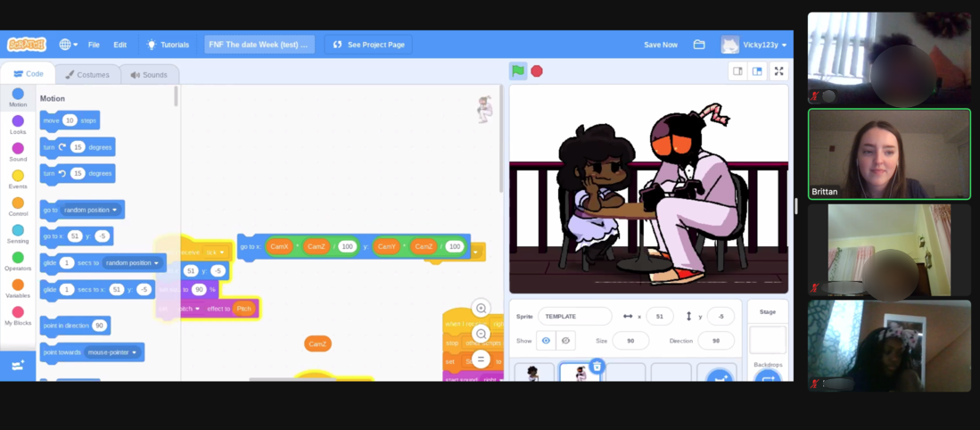Screen dimensions: 980x430
Task: Open the pitch effect dropdown in script
Action: coord(190,309)
